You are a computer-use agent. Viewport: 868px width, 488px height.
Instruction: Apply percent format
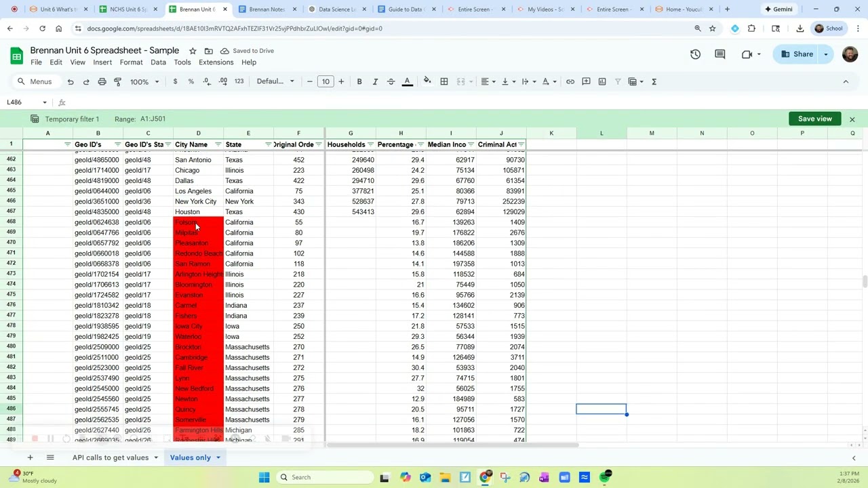click(191, 81)
